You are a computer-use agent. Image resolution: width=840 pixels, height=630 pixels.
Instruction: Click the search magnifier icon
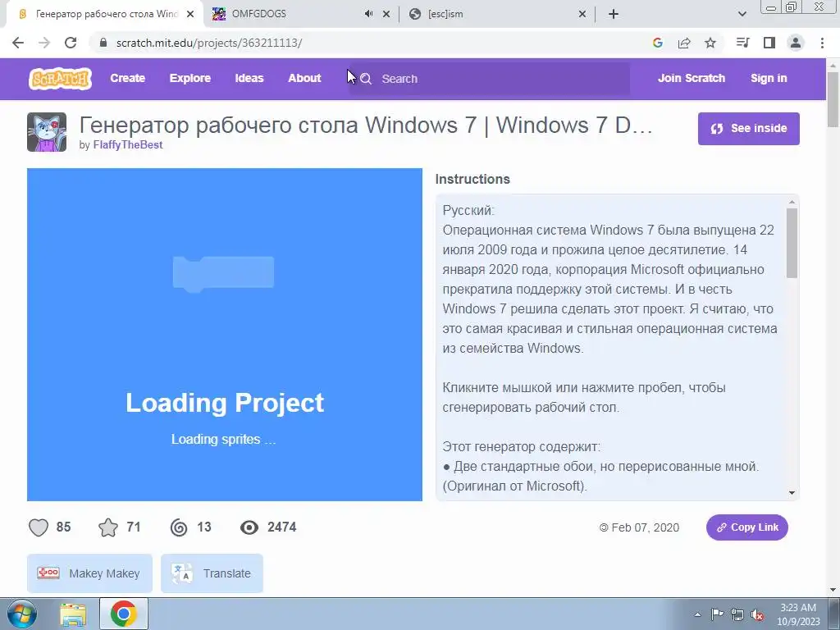click(366, 79)
